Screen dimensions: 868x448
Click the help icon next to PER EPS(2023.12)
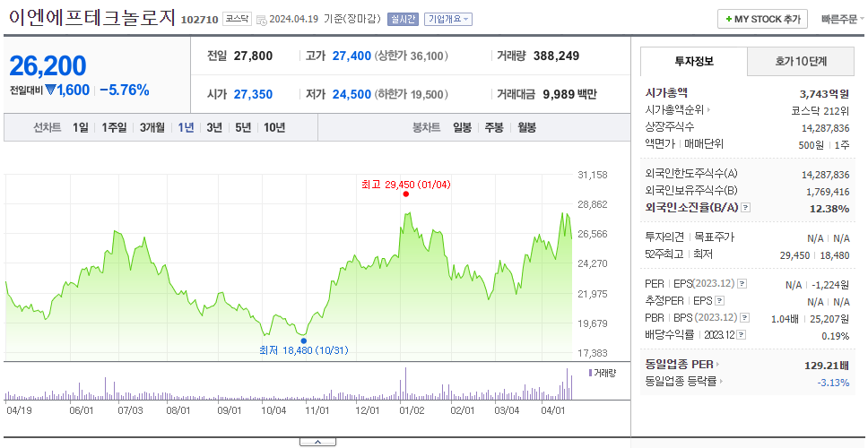pyautogui.click(x=742, y=284)
